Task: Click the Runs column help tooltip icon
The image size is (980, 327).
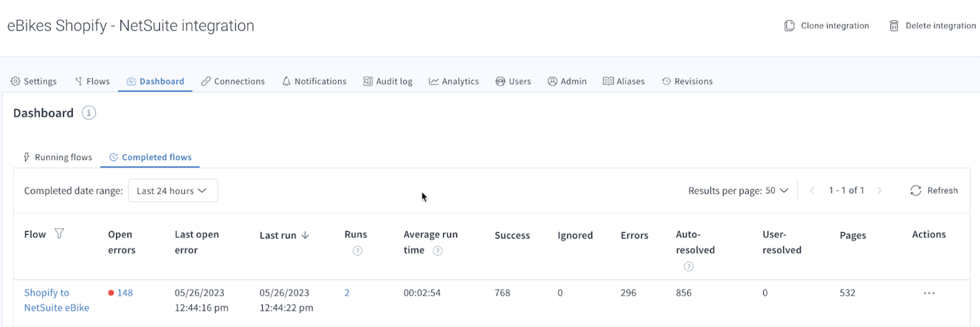Action: (x=357, y=251)
